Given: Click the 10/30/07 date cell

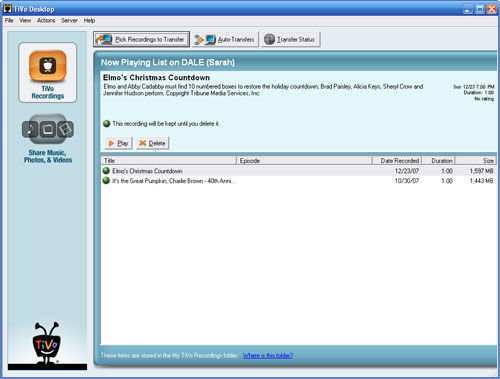Looking at the screenshot, I should click(407, 181).
